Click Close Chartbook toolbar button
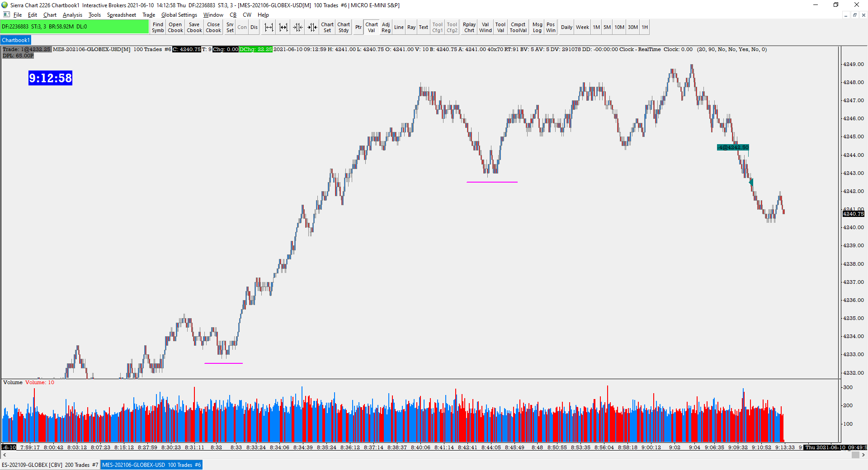Viewport: 868px width, 470px height. [213, 27]
